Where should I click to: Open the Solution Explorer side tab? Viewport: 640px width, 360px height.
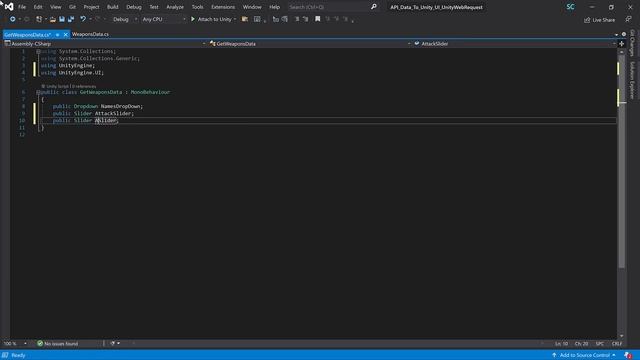632,80
